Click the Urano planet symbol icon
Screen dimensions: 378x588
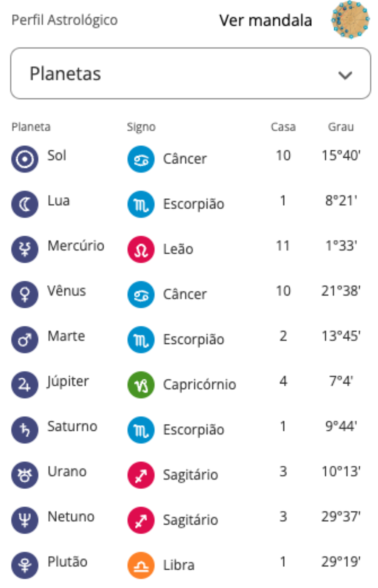(x=25, y=475)
